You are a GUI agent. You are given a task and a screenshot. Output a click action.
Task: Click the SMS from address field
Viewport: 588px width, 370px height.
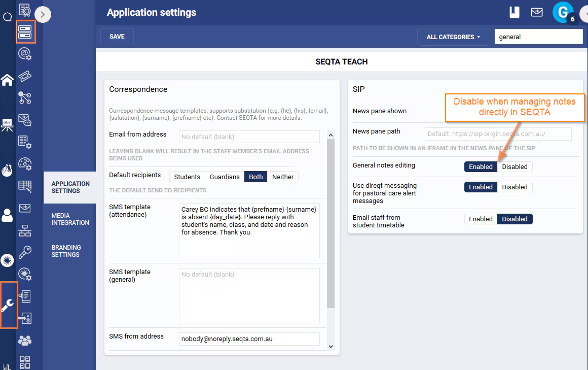249,339
